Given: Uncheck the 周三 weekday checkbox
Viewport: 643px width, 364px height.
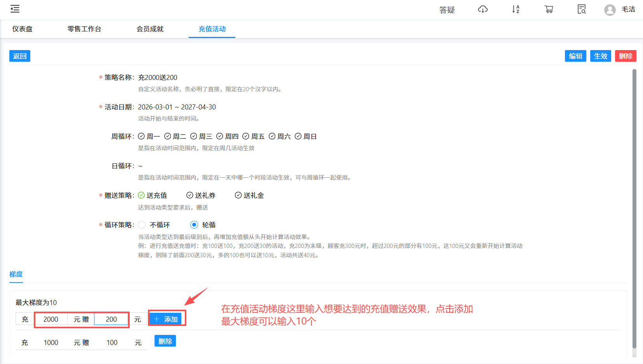Looking at the screenshot, I should click(194, 136).
